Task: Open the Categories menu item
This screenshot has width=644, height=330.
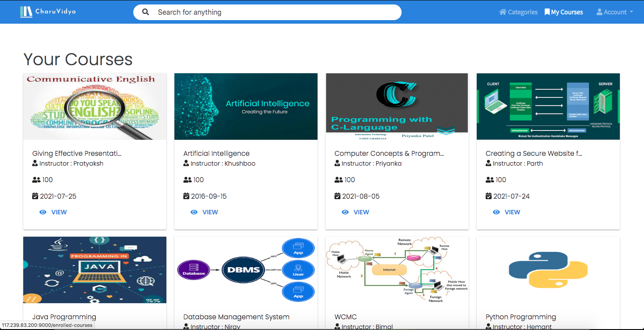Action: 518,12
